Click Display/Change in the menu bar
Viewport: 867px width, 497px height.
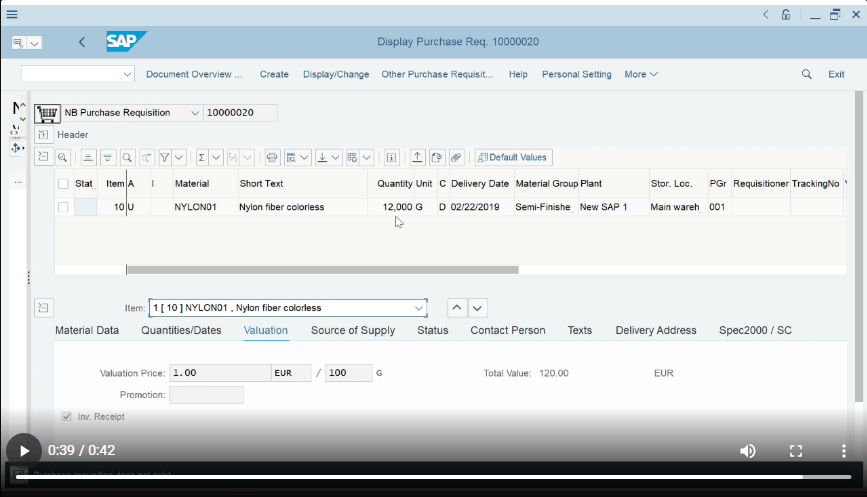click(x=336, y=74)
